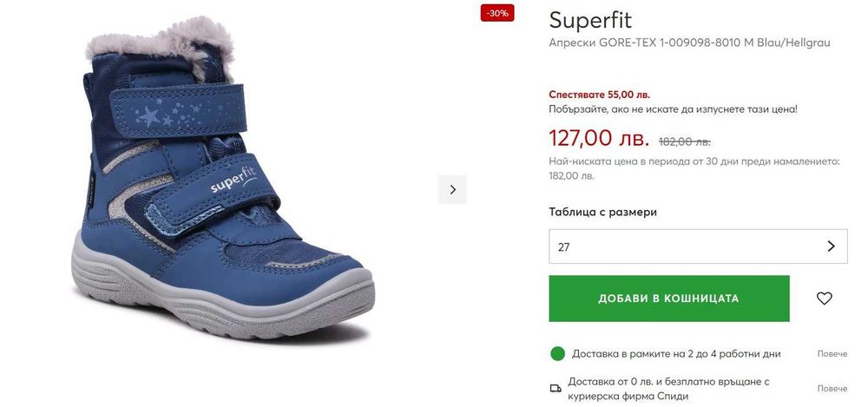The image size is (868, 407).
Task: Click the current price 127,00 лв.
Action: point(598,138)
